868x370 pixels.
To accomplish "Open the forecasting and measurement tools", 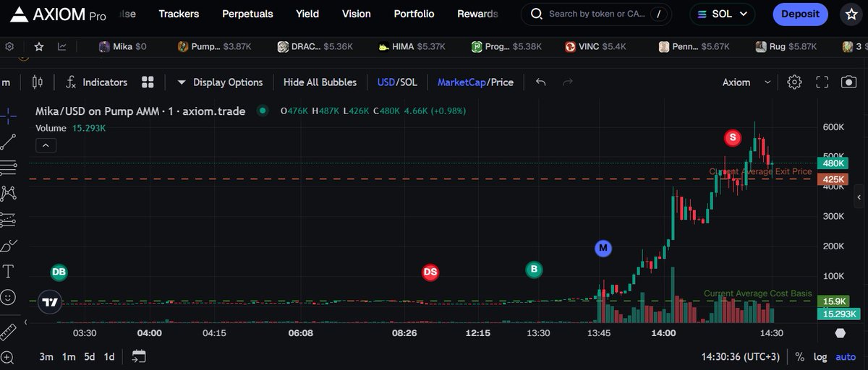I will pos(9,219).
